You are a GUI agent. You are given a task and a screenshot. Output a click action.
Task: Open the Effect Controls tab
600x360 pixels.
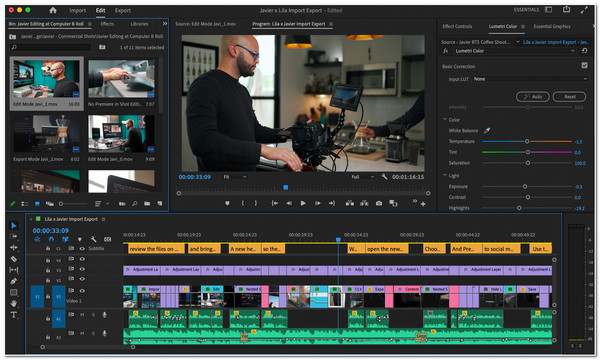click(x=457, y=26)
